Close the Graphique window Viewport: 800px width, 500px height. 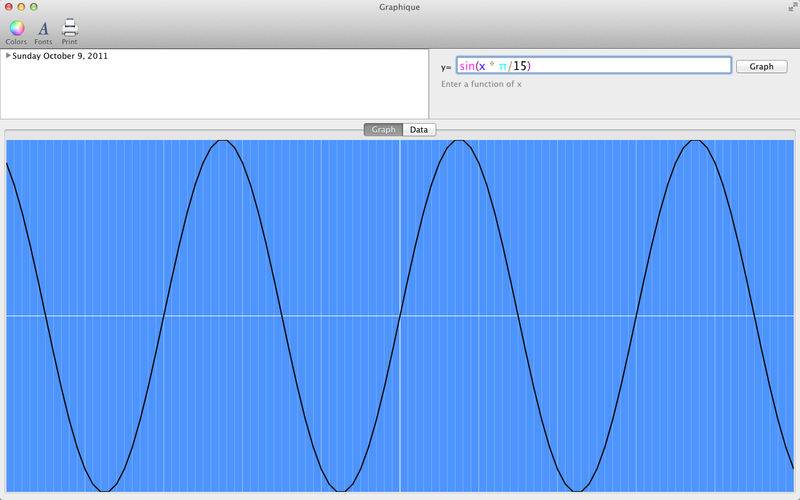(8, 7)
